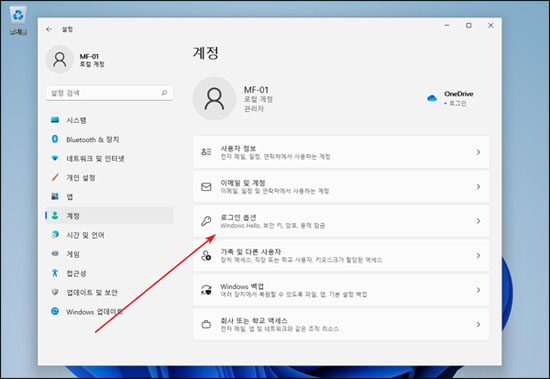Close the Settings window

(491, 25)
